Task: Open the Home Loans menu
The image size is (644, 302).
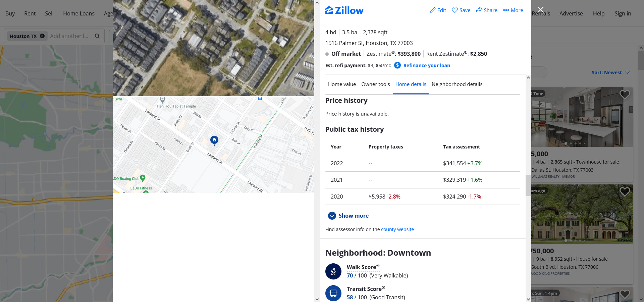Action: pyautogui.click(x=79, y=13)
